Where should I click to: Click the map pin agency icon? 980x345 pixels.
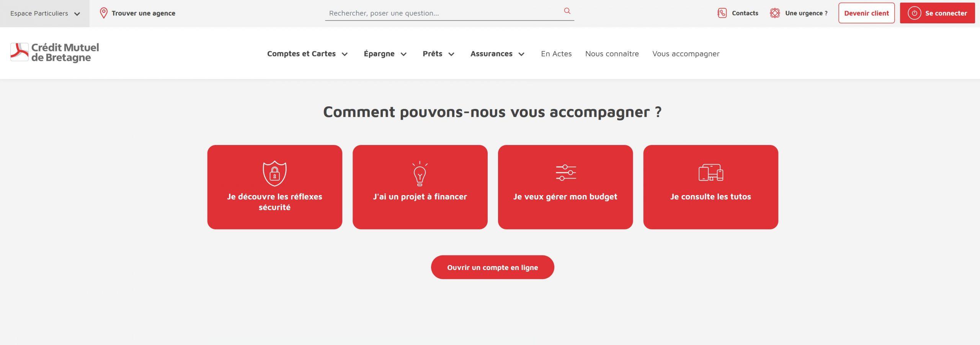(x=103, y=13)
